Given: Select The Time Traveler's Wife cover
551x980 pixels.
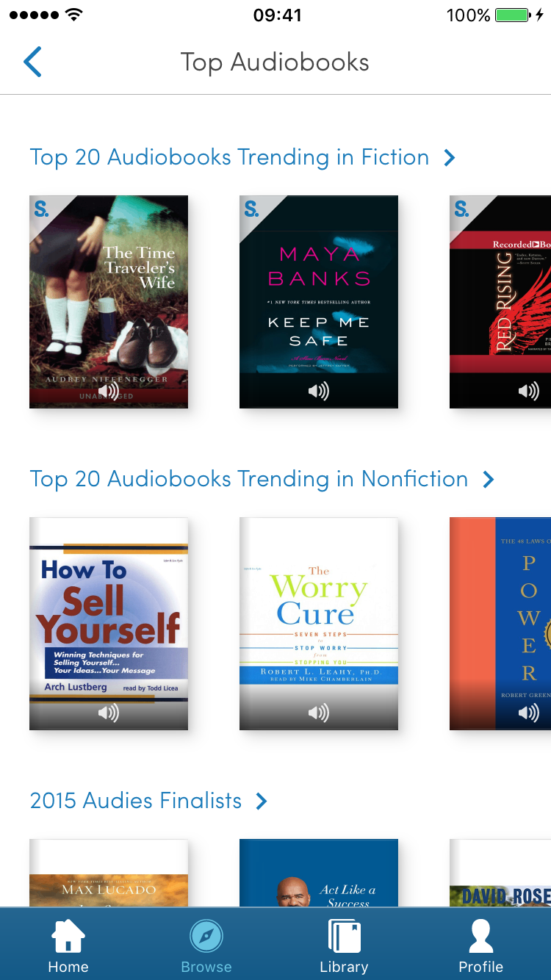Looking at the screenshot, I should 109,302.
